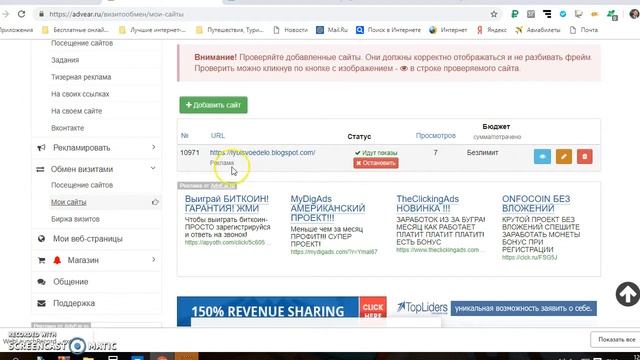Open the Бесплатные онлайн bookmarks folder
Screen dimensions: 640x360
[75, 30]
